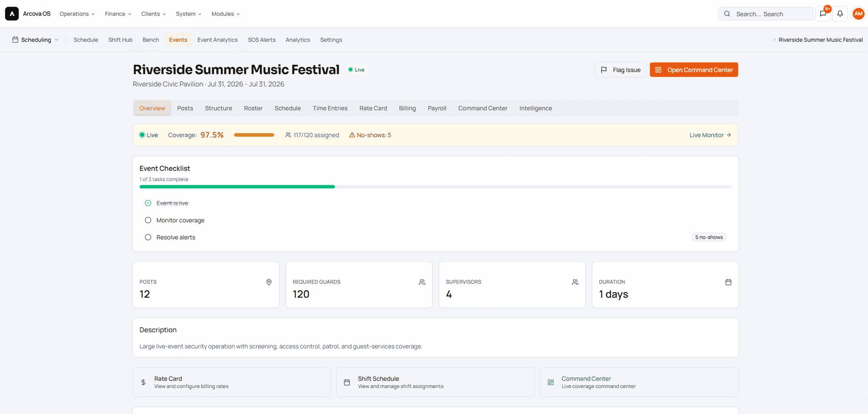
Task: Open the Scheduling section dropdown
Action: (x=35, y=40)
